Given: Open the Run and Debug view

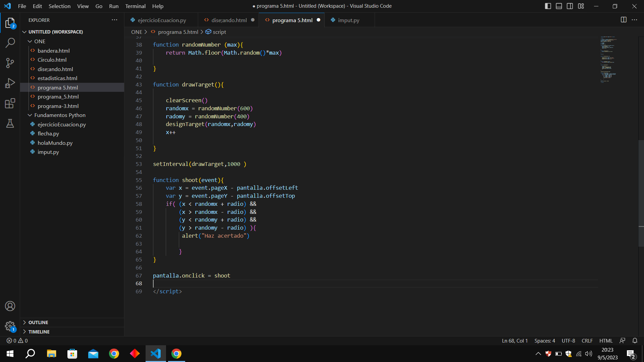Looking at the screenshot, I should click(10, 83).
